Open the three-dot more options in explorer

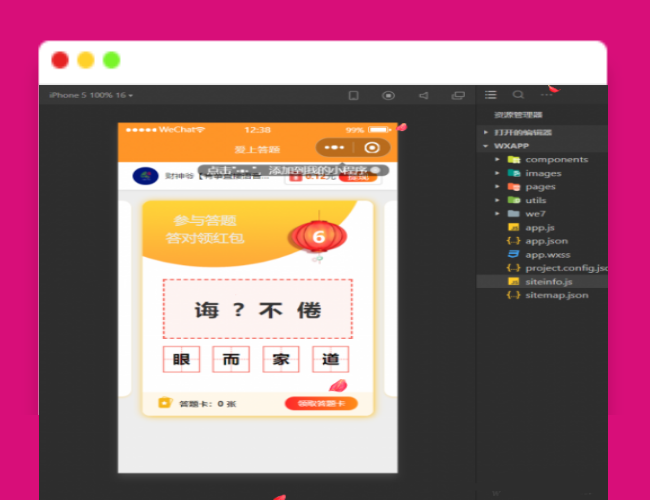tap(546, 95)
